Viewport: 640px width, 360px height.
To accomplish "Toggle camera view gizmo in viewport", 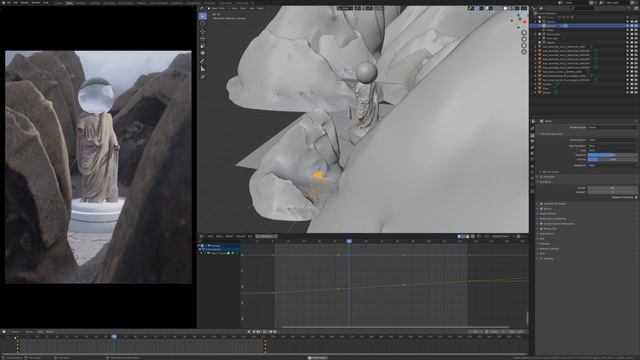I will tap(524, 45).
